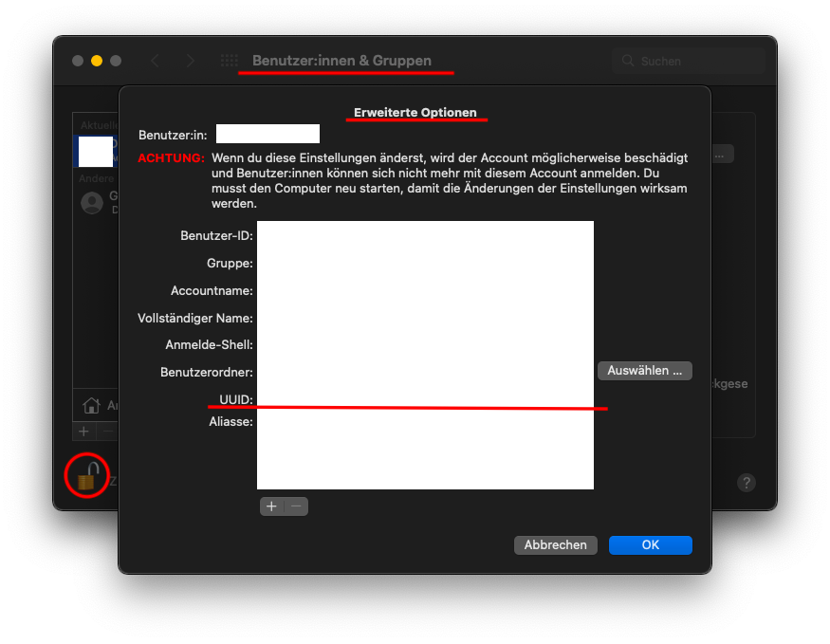Image resolution: width=830 pixels, height=644 pixels.
Task: Select the current user thumbnail in sidebar
Action: coord(95,152)
